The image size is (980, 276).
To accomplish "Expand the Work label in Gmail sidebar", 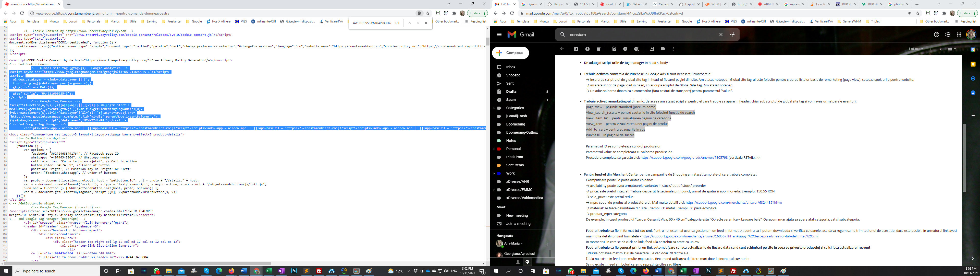I will pyautogui.click(x=494, y=174).
